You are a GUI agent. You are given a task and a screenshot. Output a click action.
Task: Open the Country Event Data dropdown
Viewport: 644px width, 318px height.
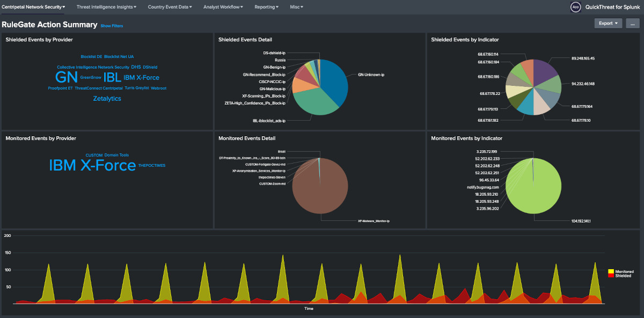170,7
